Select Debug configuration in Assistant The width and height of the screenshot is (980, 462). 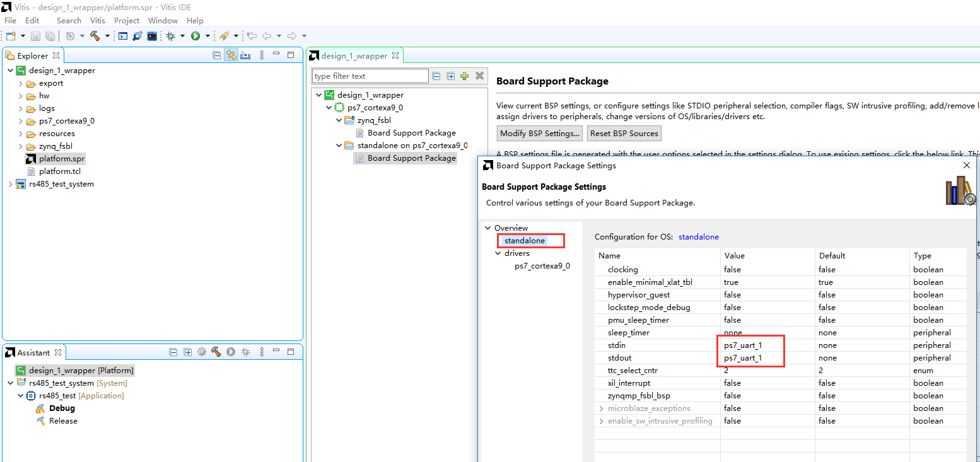(x=62, y=408)
